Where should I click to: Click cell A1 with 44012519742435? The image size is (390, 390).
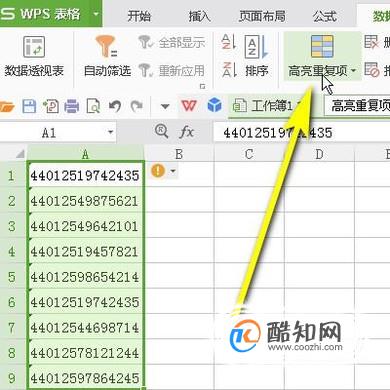pyautogui.click(x=85, y=175)
